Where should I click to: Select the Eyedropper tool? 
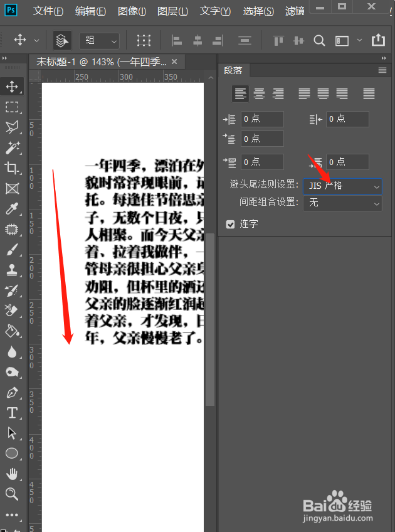coord(12,209)
